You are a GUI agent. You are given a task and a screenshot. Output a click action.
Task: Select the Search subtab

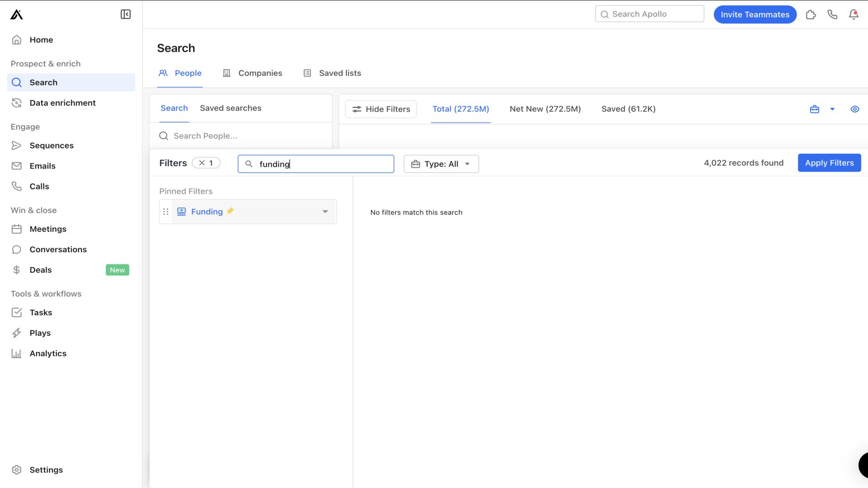tap(174, 108)
